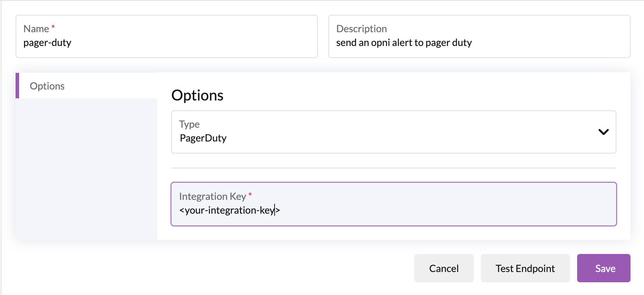Click the Options section heading
Image resolution: width=644 pixels, height=295 pixels.
(x=197, y=95)
